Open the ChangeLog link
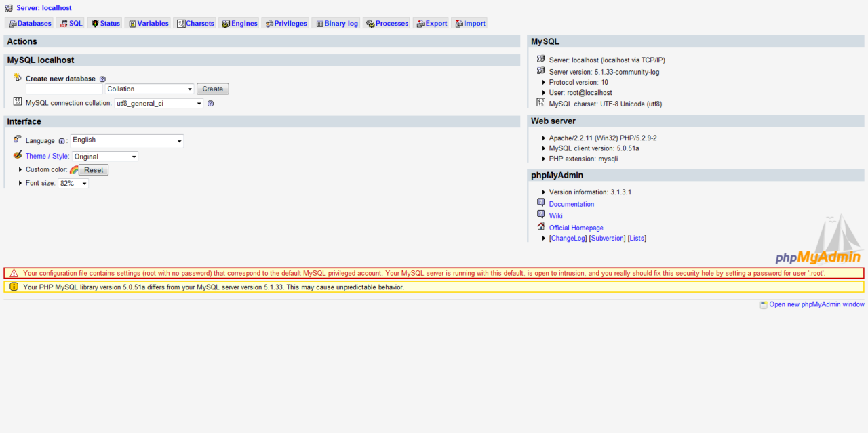 pyautogui.click(x=568, y=239)
